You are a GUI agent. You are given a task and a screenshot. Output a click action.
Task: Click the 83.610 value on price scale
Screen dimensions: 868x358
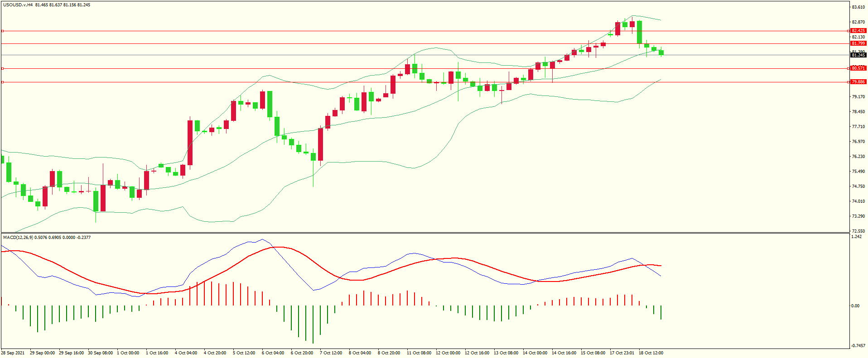(858, 7)
